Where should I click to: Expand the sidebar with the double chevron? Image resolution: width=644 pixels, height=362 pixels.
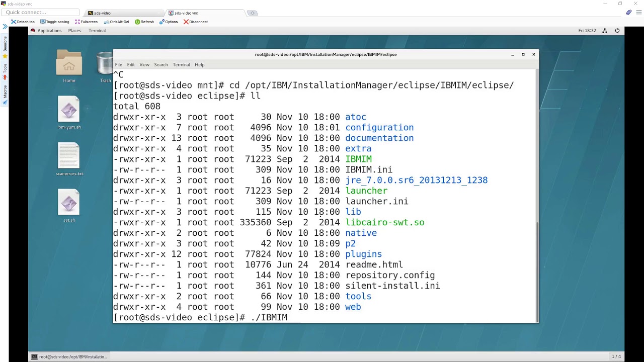(x=5, y=26)
